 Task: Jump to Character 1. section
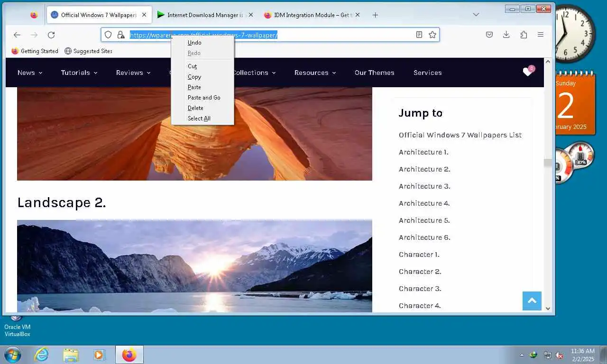click(419, 255)
